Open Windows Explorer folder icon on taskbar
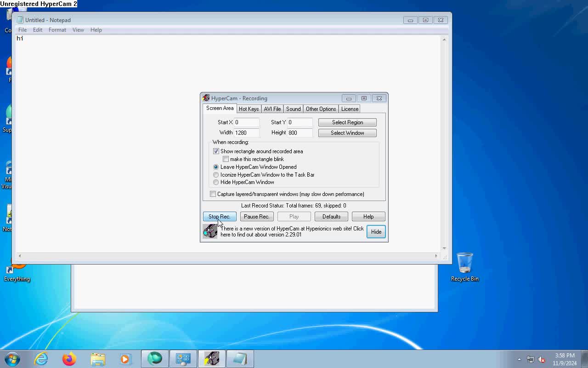The height and width of the screenshot is (368, 588). coord(98,359)
